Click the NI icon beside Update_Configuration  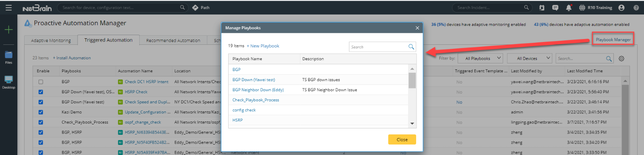pos(120,112)
